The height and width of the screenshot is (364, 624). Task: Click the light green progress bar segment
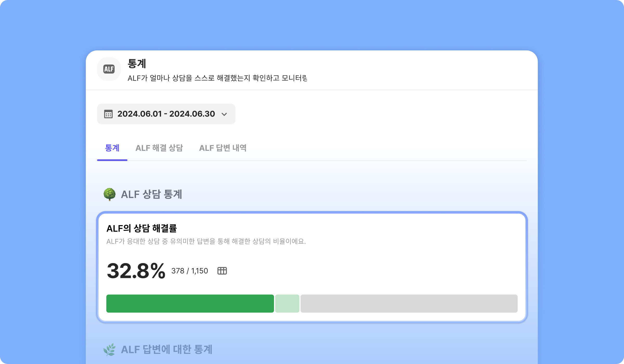click(x=287, y=303)
